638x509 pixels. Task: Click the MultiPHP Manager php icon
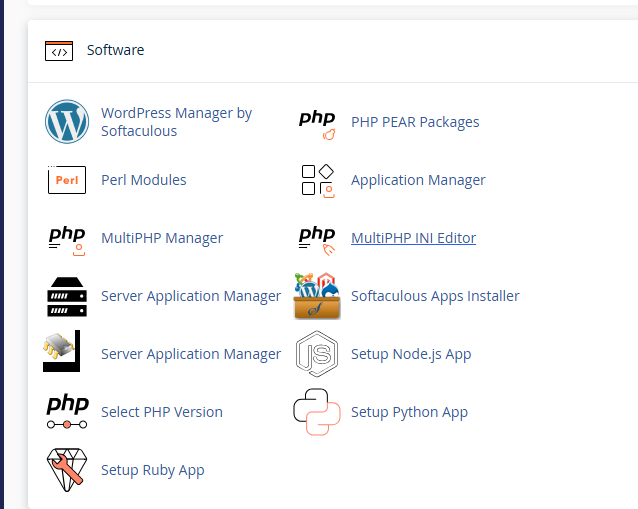[x=67, y=241]
